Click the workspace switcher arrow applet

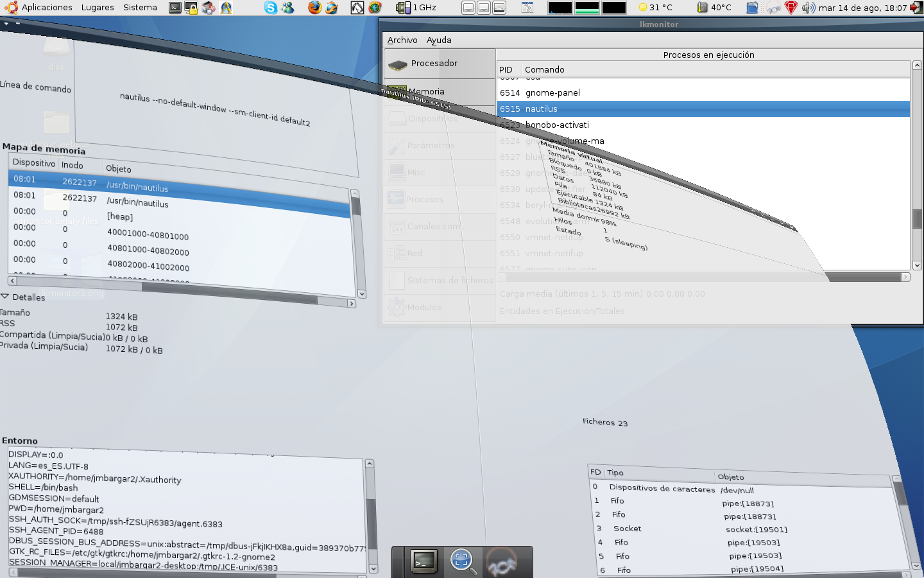pyautogui.click(x=527, y=8)
